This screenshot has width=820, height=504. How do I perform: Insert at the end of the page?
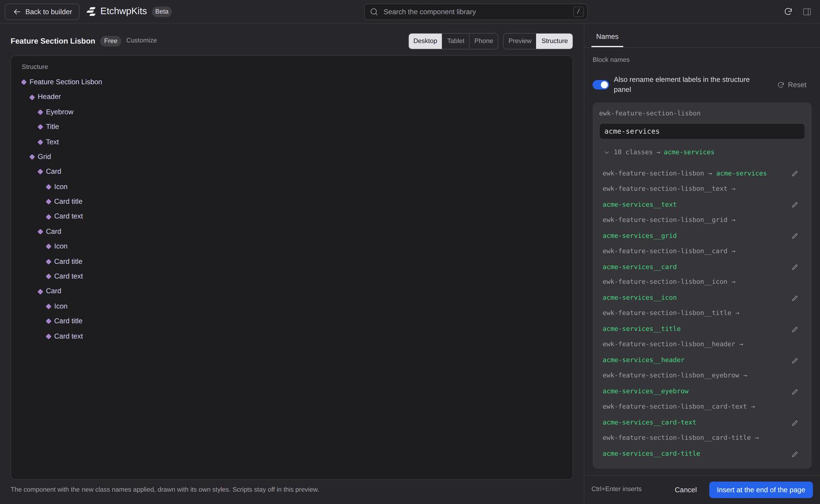pos(761,490)
